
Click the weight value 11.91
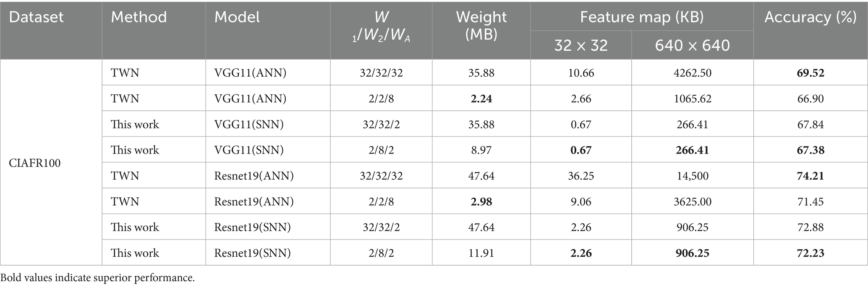(x=481, y=253)
